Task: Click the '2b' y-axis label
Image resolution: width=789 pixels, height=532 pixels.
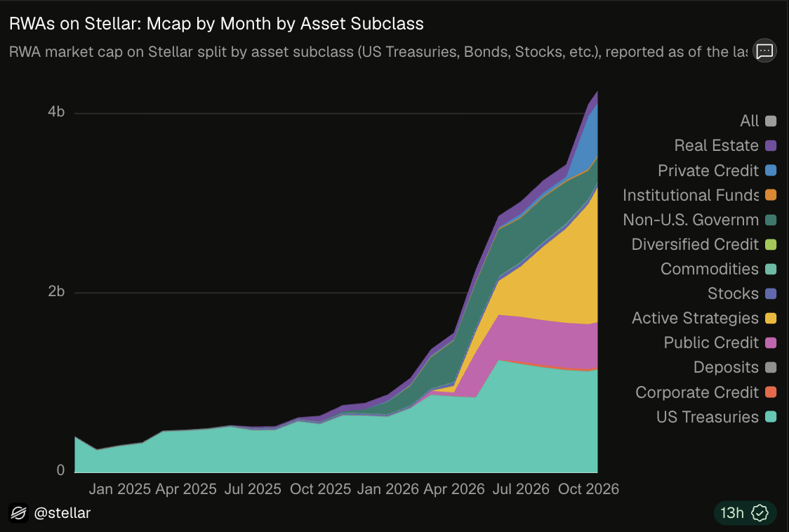Action: [x=56, y=291]
